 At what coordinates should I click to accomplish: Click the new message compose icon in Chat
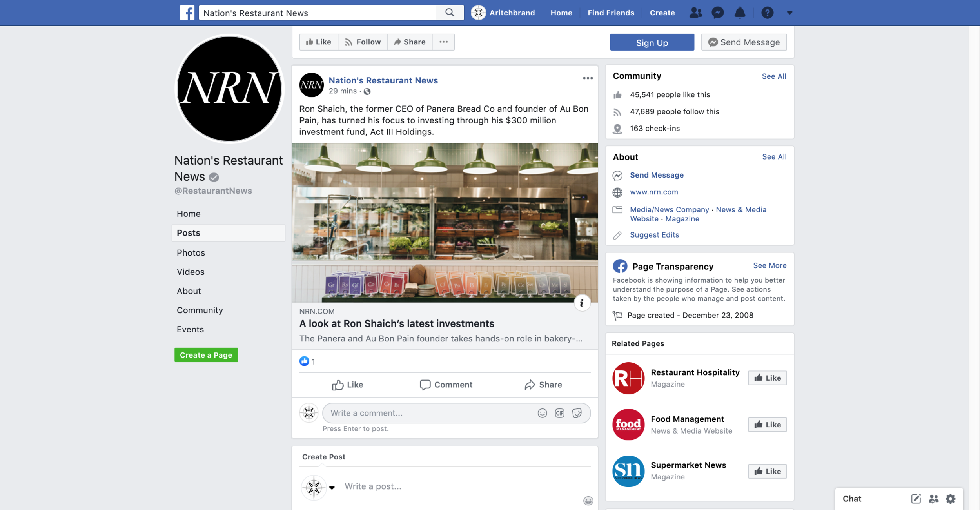click(916, 499)
